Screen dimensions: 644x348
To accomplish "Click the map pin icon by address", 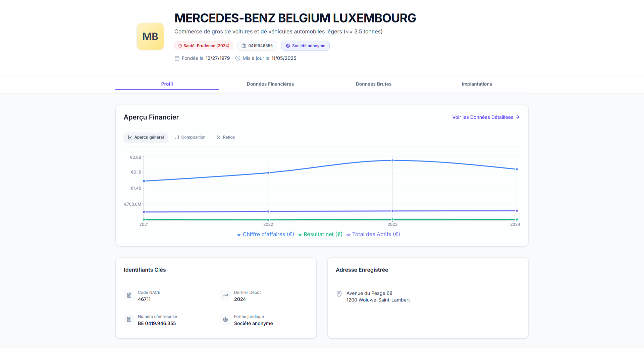I will coord(339,294).
